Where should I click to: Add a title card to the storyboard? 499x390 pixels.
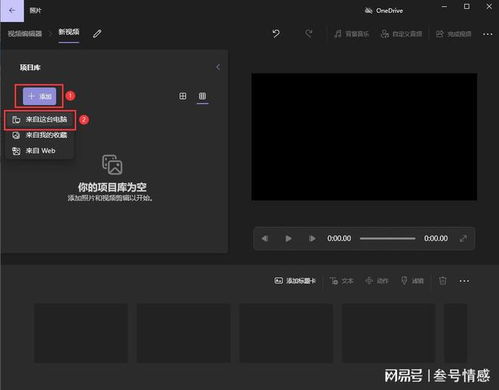tap(295, 281)
